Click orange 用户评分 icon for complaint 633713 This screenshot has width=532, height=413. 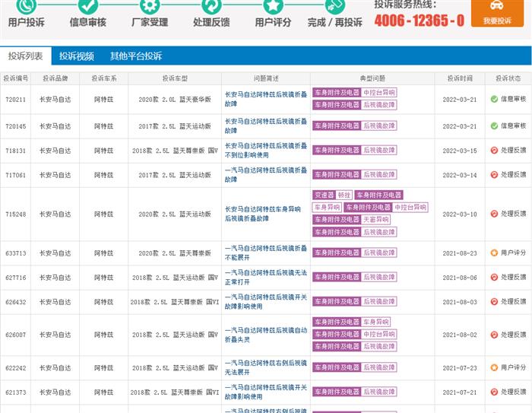tap(494, 253)
